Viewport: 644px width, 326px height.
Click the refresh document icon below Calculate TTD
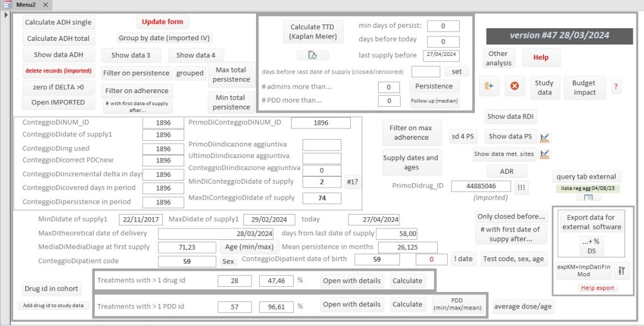[313, 55]
